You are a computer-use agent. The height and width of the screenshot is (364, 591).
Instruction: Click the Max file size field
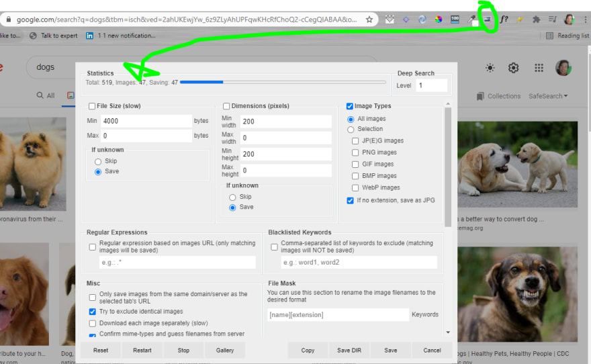tap(146, 136)
